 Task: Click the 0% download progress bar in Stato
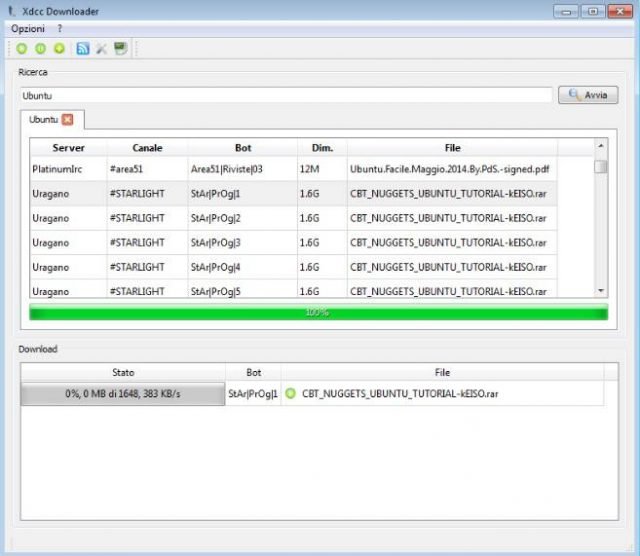click(x=123, y=394)
